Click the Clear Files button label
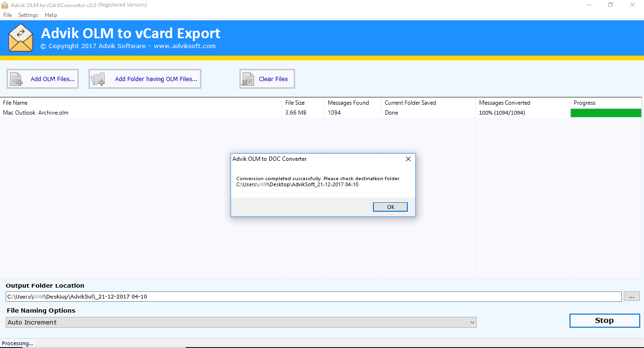Screen dimensions: 644x348 pos(273,79)
